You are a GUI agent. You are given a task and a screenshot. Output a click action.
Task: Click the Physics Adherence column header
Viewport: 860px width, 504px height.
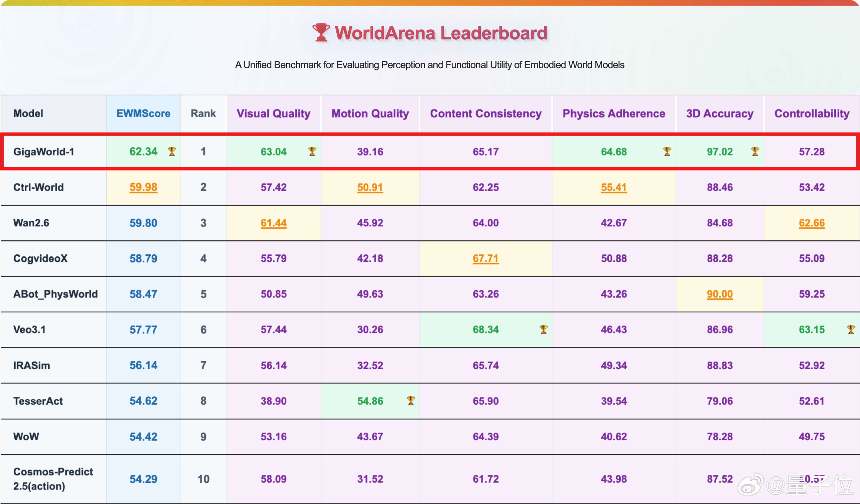click(614, 113)
